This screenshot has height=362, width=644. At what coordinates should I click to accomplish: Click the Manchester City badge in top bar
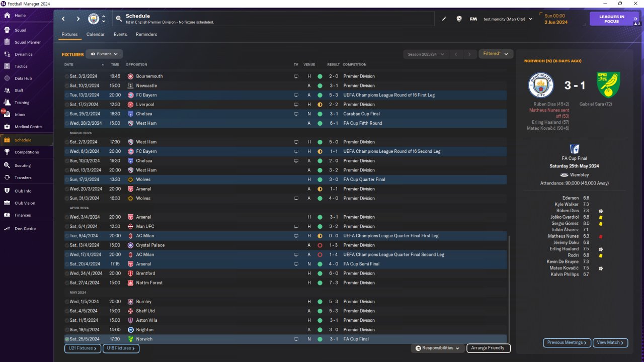(94, 19)
